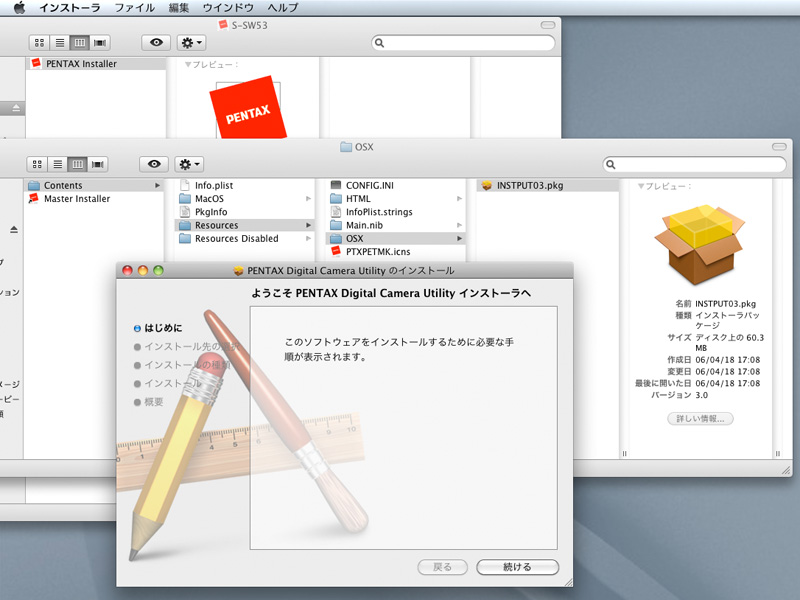The width and height of the screenshot is (800, 600).
Task: Open the action gear menu in OSX window
Action: coord(189,164)
